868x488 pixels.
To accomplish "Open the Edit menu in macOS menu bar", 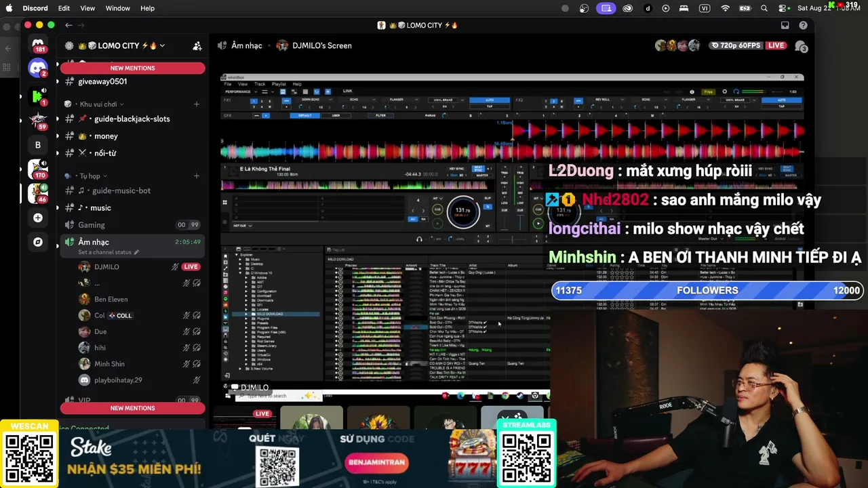I will point(64,8).
